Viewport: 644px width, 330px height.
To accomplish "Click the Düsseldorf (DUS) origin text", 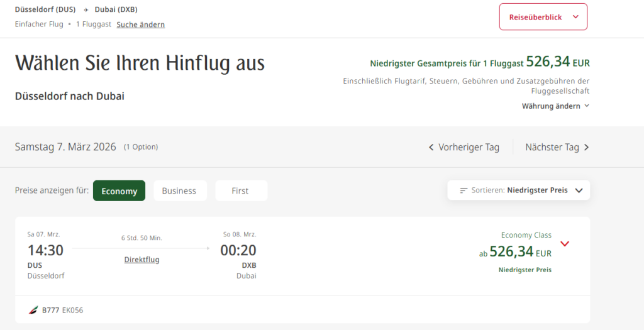I will tap(45, 9).
